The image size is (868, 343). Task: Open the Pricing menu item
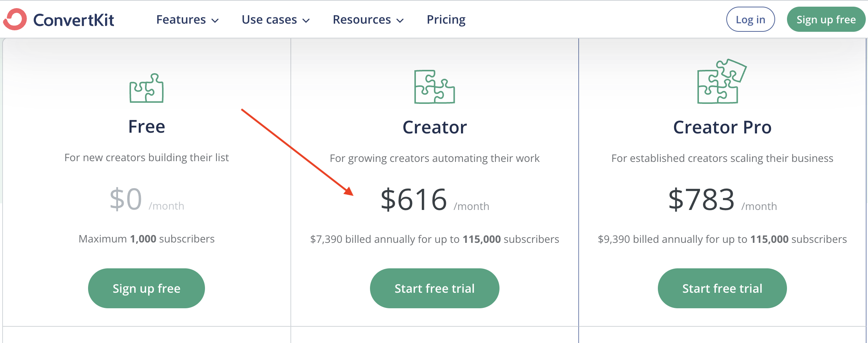tap(446, 20)
